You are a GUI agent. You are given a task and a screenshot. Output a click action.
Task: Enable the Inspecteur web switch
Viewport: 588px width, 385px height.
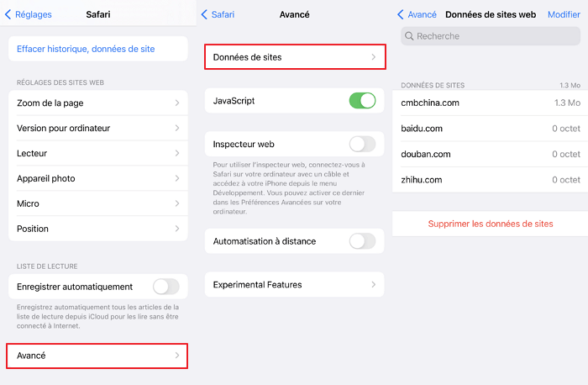coord(362,144)
